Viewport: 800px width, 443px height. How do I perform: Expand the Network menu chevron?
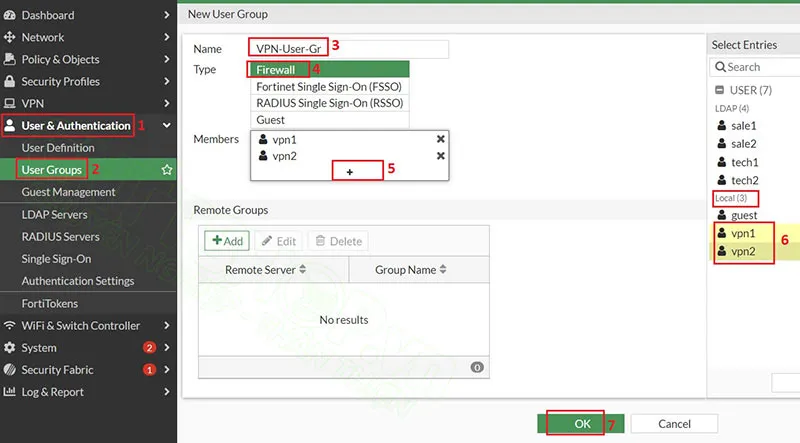(x=166, y=37)
